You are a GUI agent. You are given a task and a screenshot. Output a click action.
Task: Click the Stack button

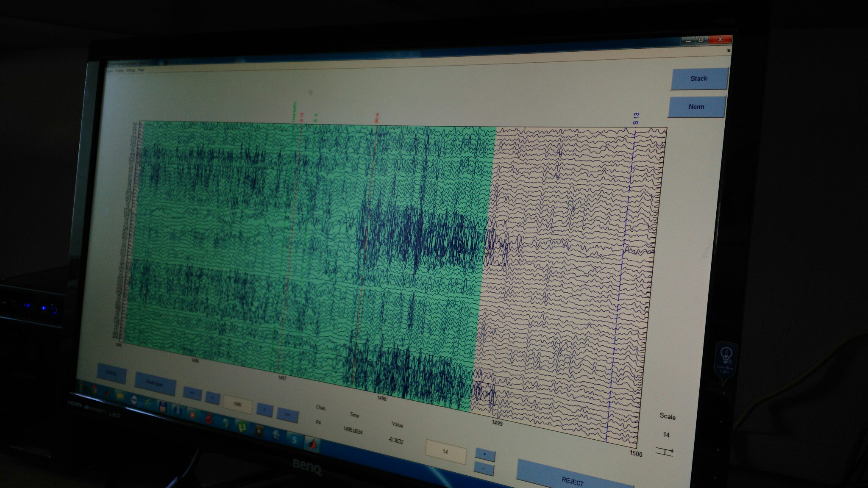(699, 79)
